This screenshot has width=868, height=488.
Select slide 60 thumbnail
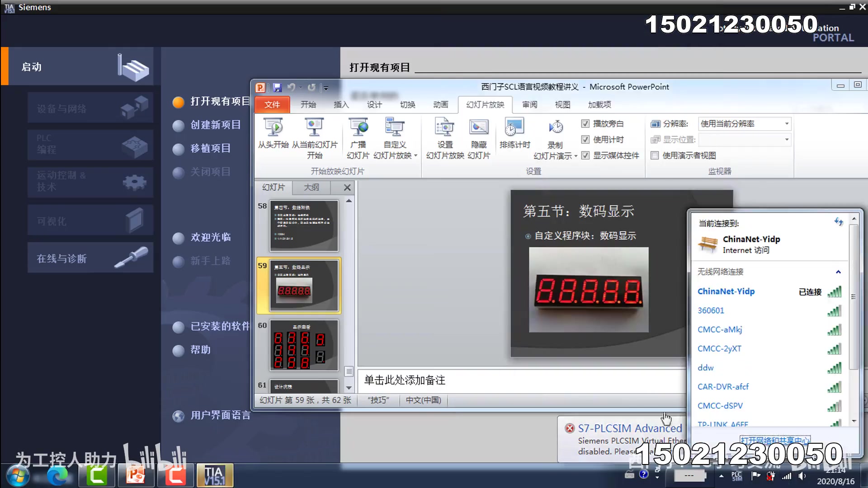click(x=304, y=345)
